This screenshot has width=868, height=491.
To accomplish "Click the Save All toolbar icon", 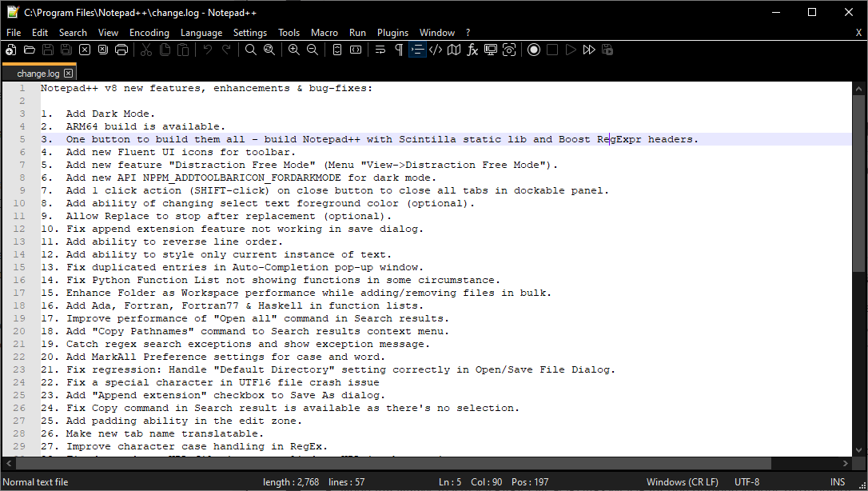I will [x=66, y=50].
